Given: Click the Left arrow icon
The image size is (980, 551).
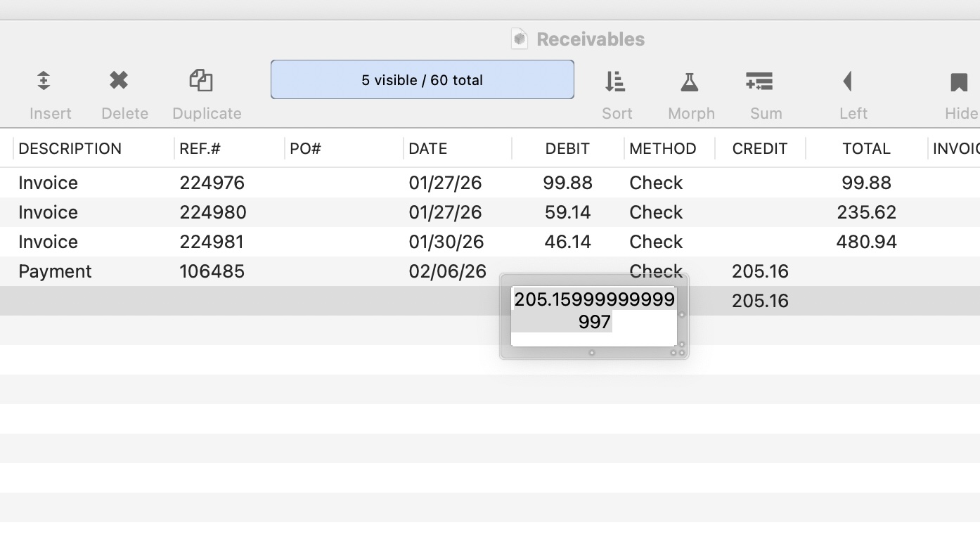Looking at the screenshot, I should pyautogui.click(x=848, y=82).
